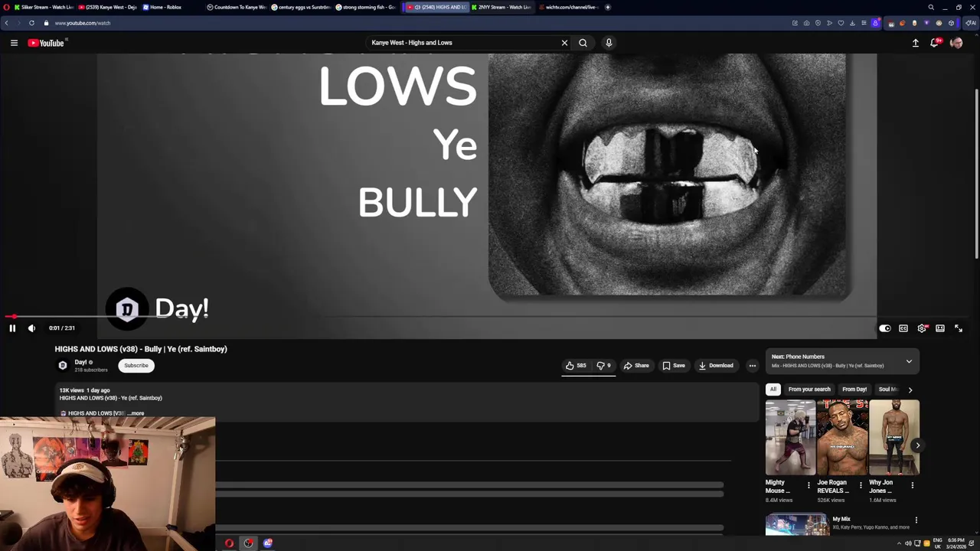Switch to Sliker Stream browser tab

[44, 8]
